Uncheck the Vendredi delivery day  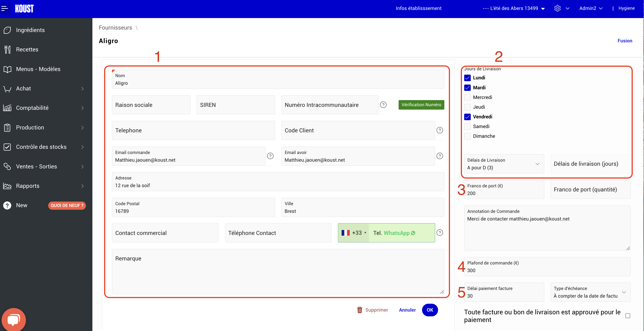click(467, 117)
